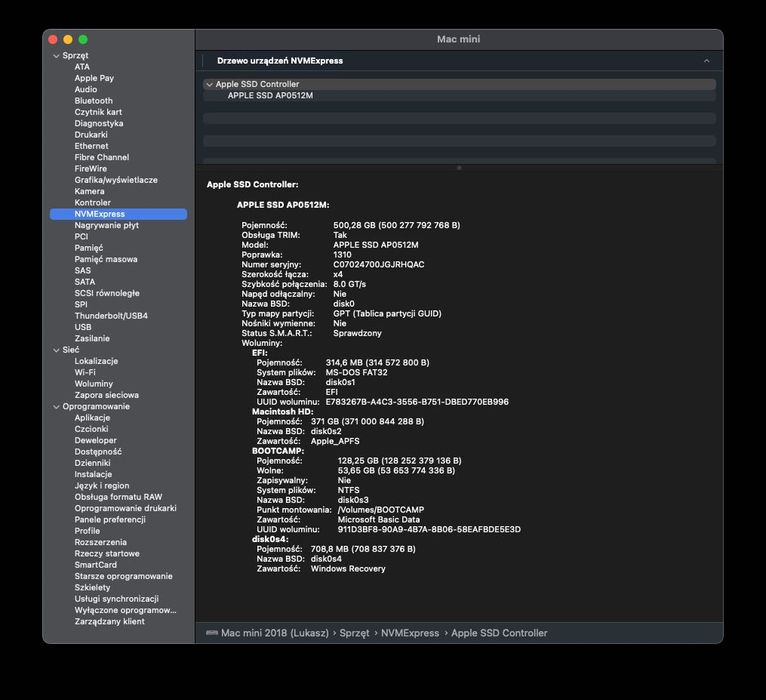Select Wi-Fi in the sidebar

click(85, 372)
